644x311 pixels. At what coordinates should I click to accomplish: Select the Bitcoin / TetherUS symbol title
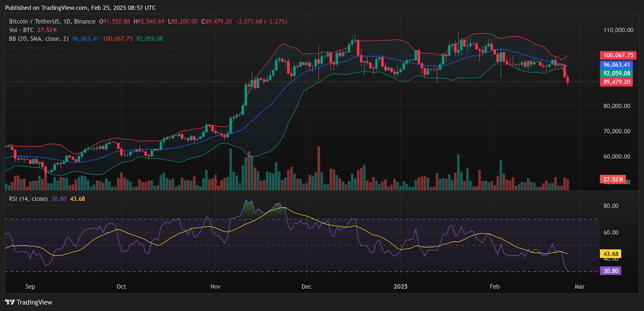pos(52,21)
